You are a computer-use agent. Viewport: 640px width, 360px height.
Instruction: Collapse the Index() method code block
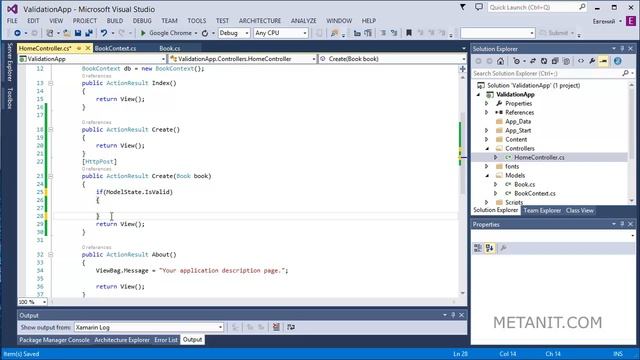coord(51,83)
